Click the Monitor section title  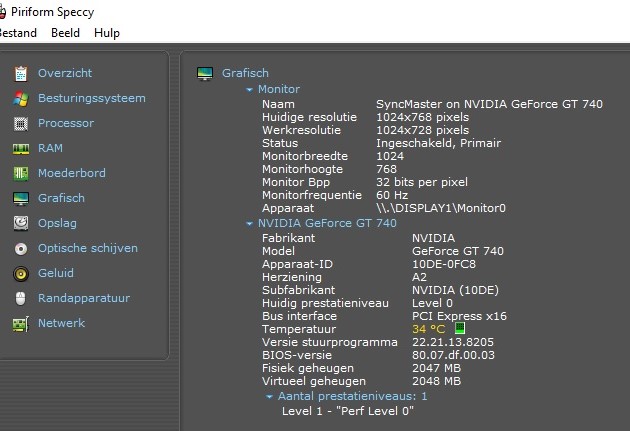279,89
